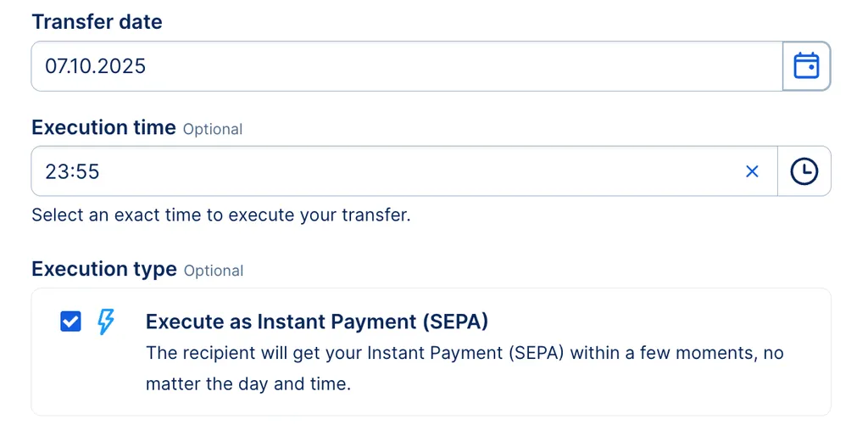Click the "Execution time" field label
868x425 pixels.
pyautogui.click(x=103, y=127)
